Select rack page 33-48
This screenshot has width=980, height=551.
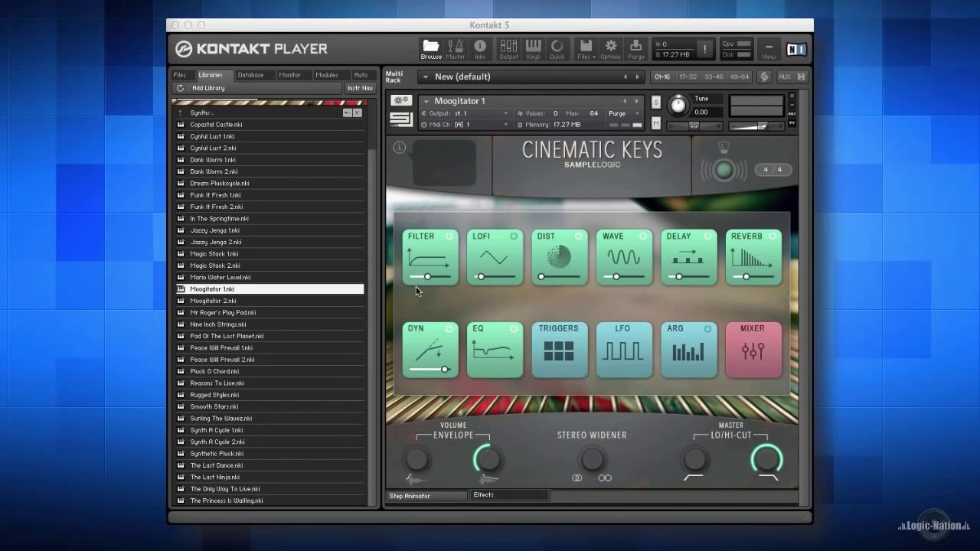tap(714, 77)
